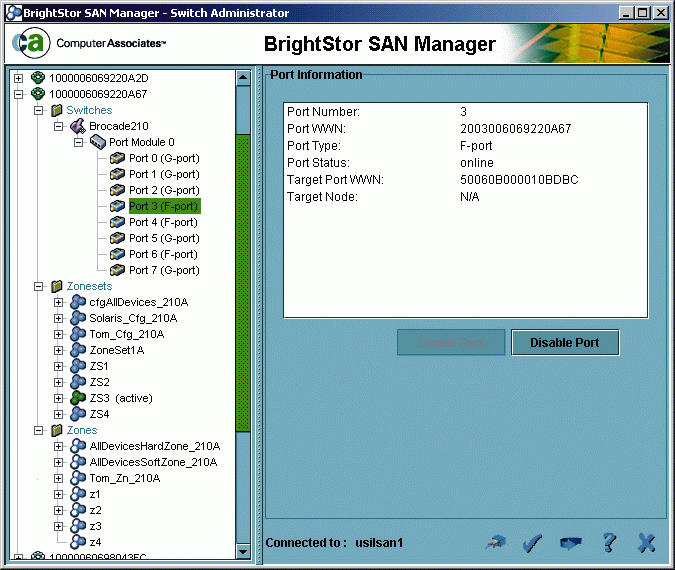Select the ZS2 zoneset row
This screenshot has width=675, height=570.
click(99, 382)
